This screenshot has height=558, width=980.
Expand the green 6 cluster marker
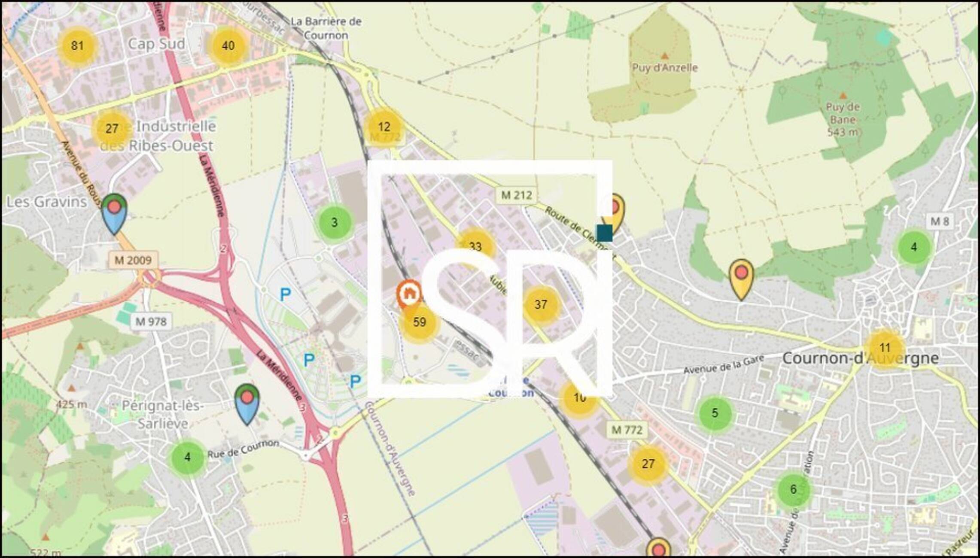[x=793, y=489]
